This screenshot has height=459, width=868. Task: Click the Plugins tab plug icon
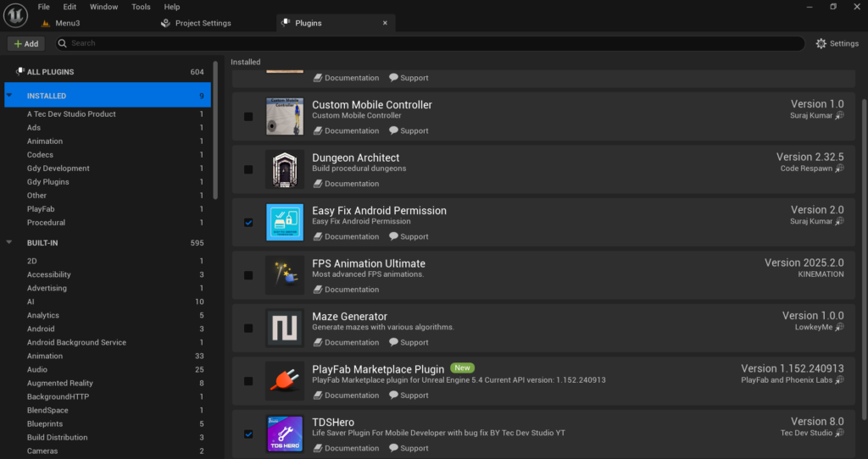(x=286, y=23)
